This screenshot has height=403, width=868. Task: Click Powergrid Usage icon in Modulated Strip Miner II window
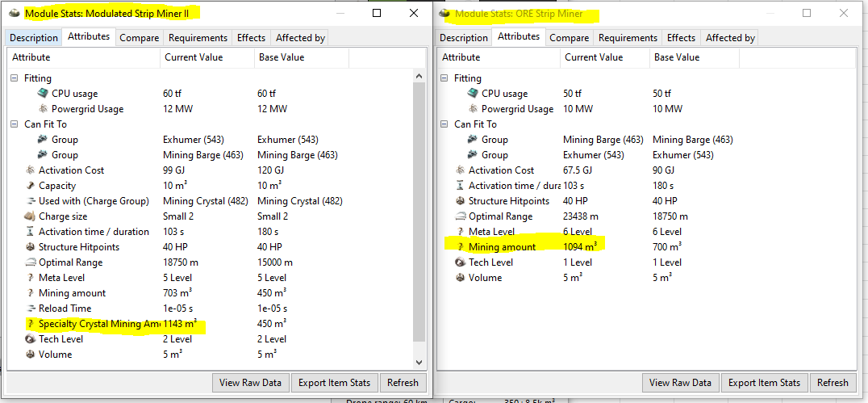click(x=44, y=109)
